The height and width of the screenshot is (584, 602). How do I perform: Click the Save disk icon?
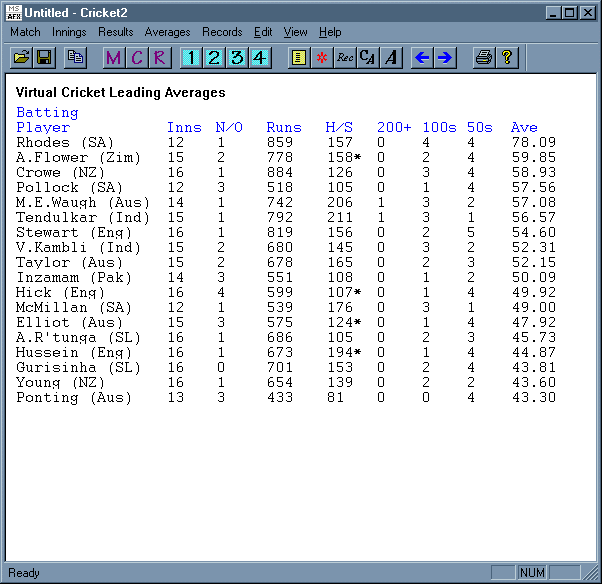[x=44, y=58]
